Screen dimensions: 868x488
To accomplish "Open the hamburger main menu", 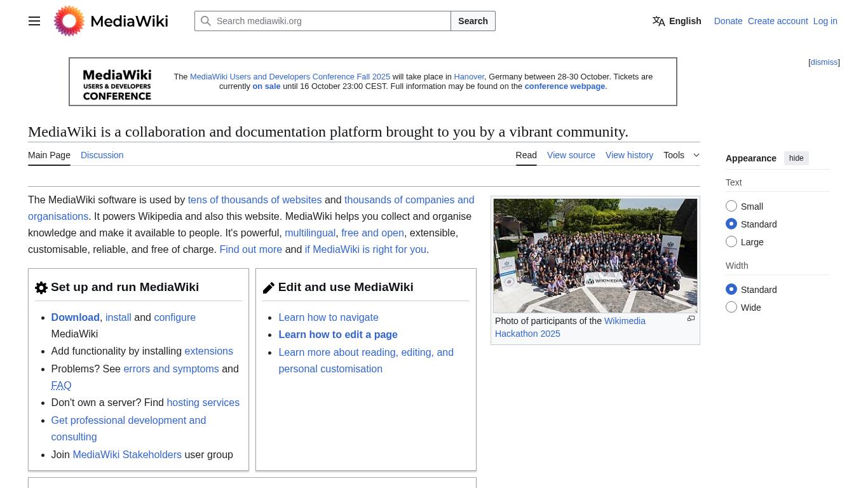I will [34, 21].
